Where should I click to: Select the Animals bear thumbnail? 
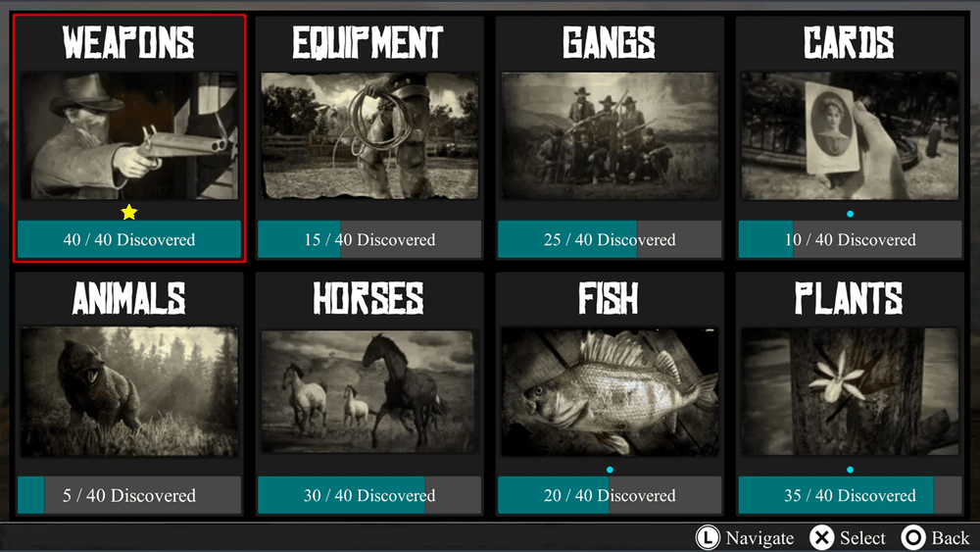coord(129,391)
